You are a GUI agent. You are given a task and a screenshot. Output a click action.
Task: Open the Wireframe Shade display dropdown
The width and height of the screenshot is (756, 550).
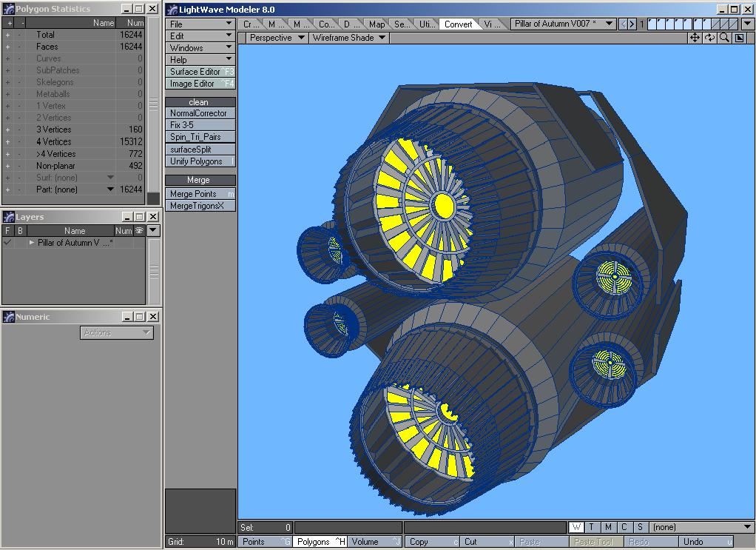point(348,38)
